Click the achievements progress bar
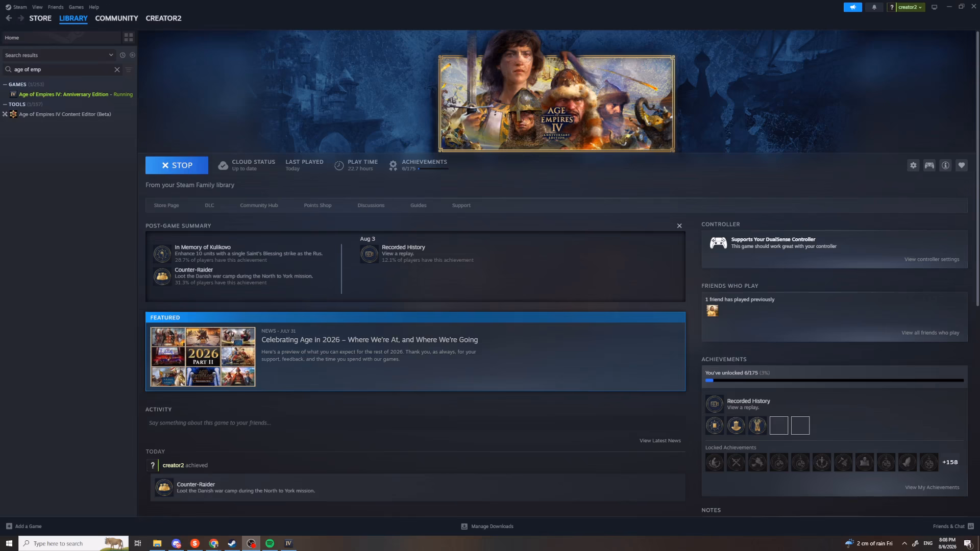This screenshot has width=980, height=551. (835, 380)
